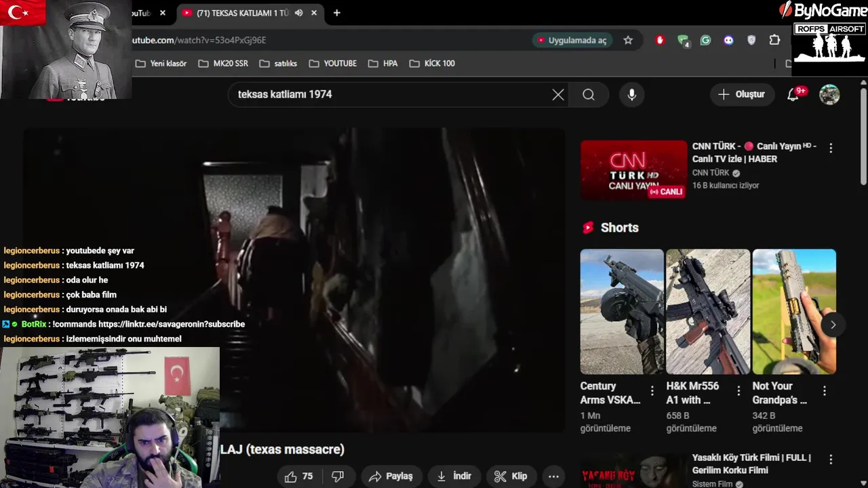Open H&K Mr556 A1 short title

pyautogui.click(x=692, y=393)
